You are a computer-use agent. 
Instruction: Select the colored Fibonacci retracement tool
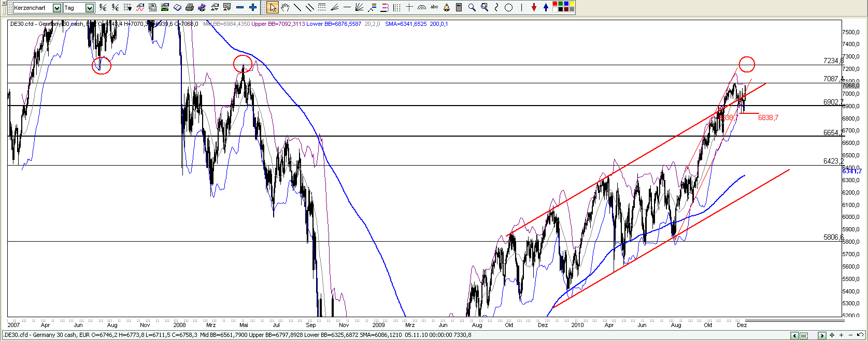click(x=372, y=7)
